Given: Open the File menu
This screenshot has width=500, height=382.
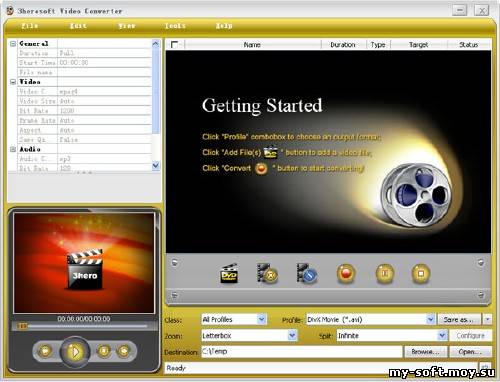Looking at the screenshot, I should (x=30, y=26).
